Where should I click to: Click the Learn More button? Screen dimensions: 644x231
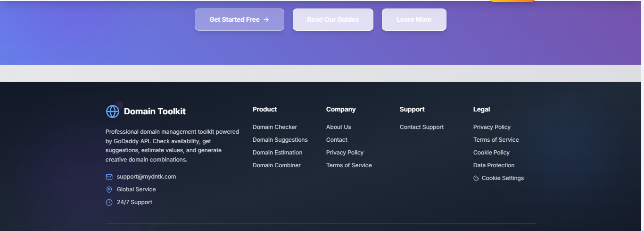(414, 19)
